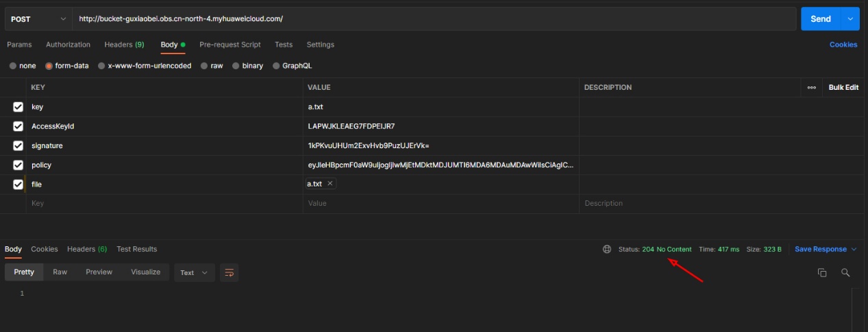868x332 pixels.
Task: Select the x-www-form-urlencoded body type
Action: pyautogui.click(x=101, y=66)
